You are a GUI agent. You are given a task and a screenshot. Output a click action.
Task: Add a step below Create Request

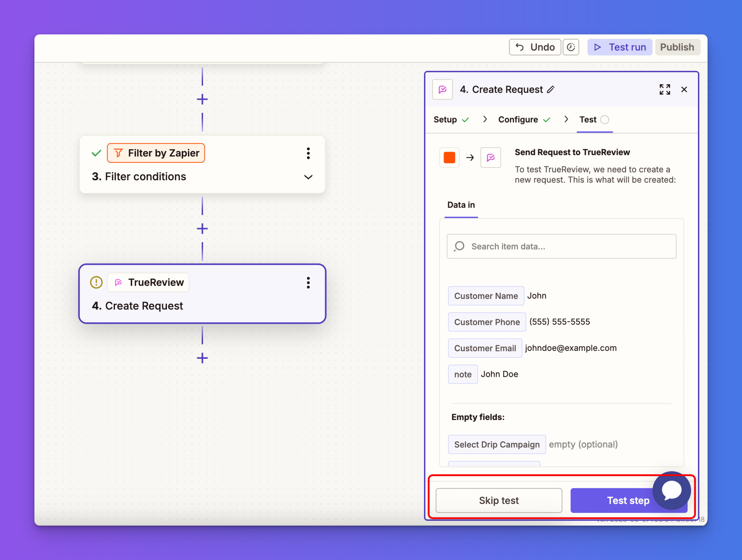(202, 358)
